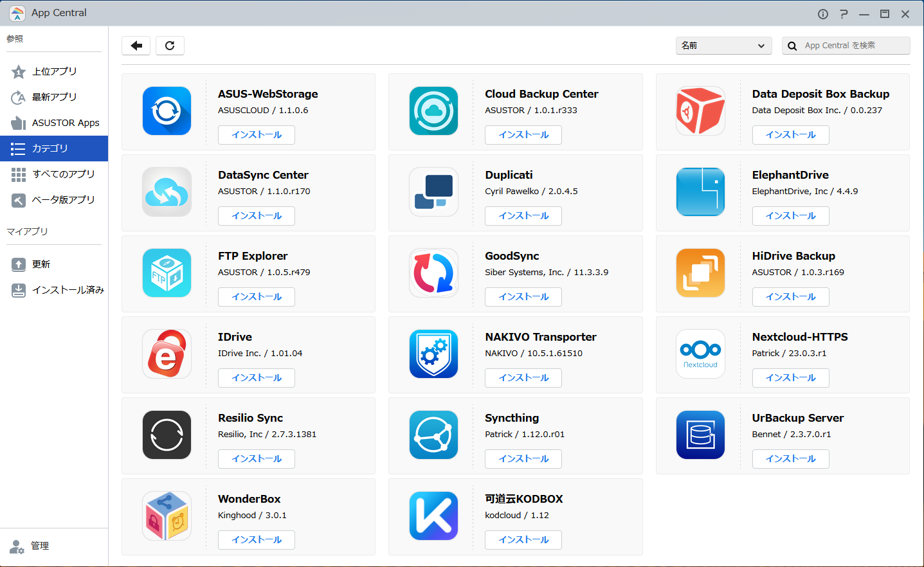Open the Syncthing title link
Image resolution: width=924 pixels, height=567 pixels.
[512, 418]
